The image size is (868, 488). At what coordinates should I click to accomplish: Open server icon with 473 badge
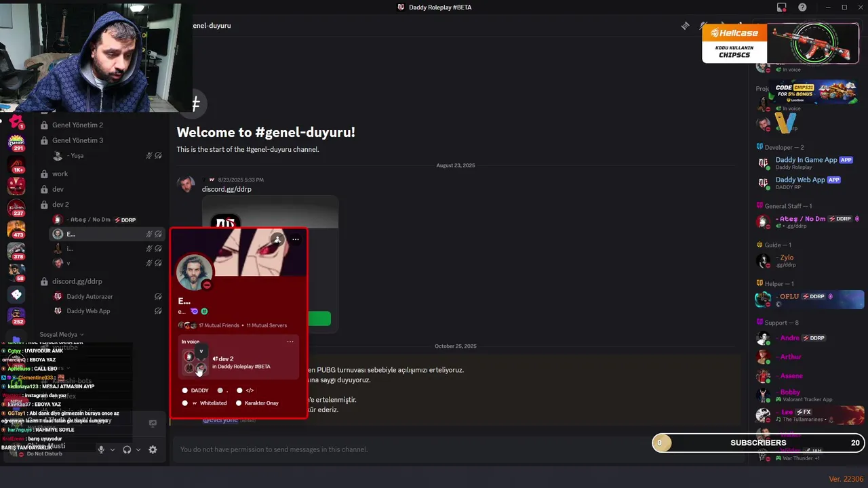click(x=16, y=229)
